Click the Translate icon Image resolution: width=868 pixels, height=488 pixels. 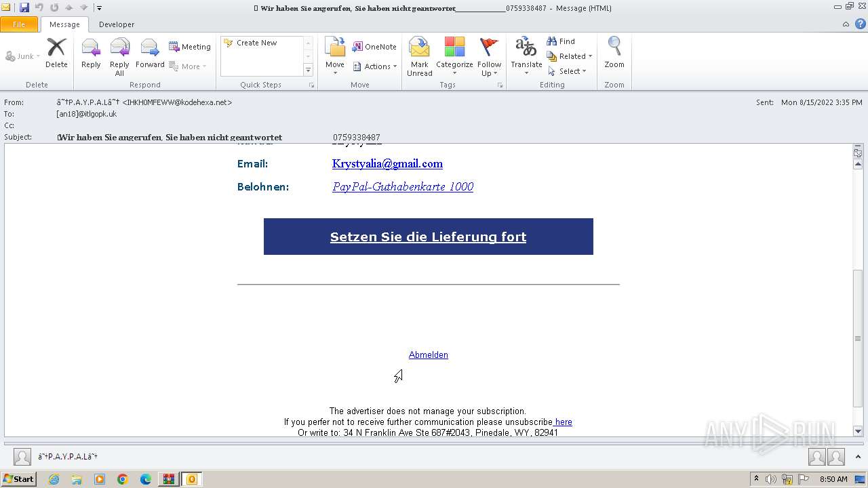[x=526, y=47]
